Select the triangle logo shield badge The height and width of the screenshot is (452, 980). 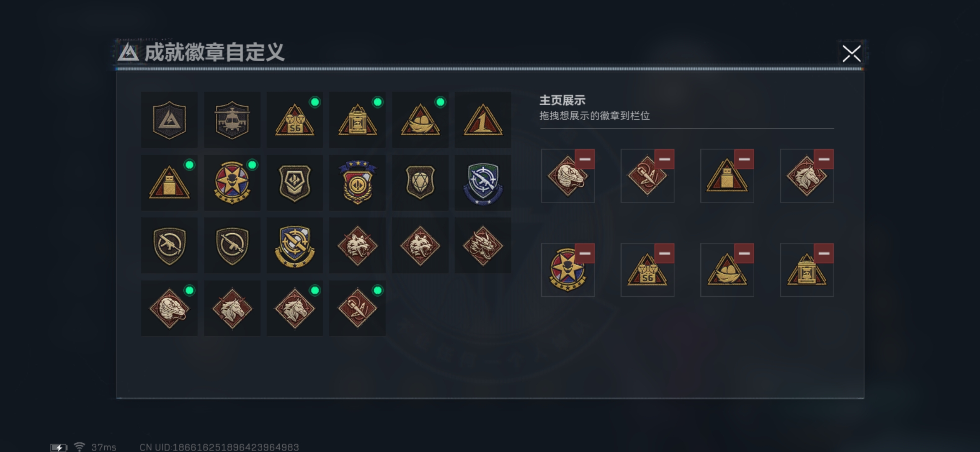(x=169, y=120)
